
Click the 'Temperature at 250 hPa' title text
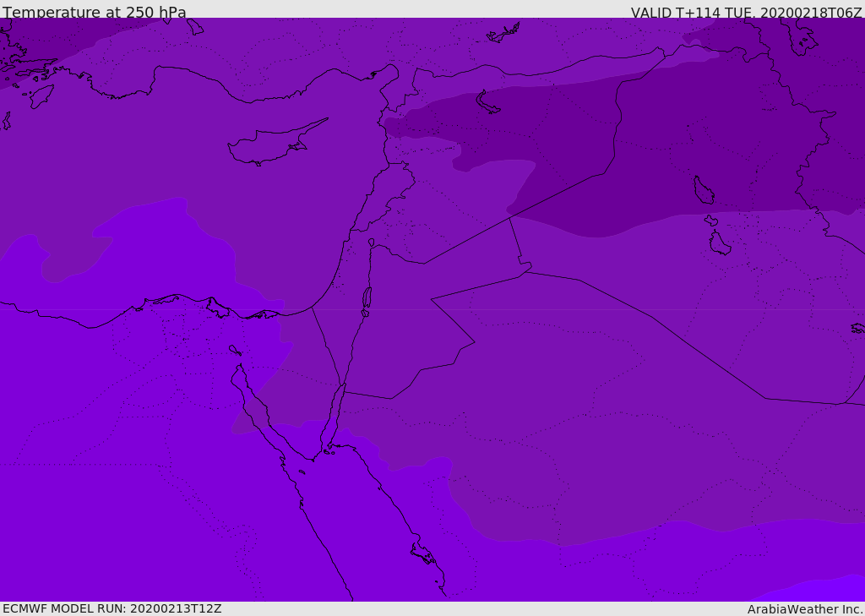pos(95,12)
